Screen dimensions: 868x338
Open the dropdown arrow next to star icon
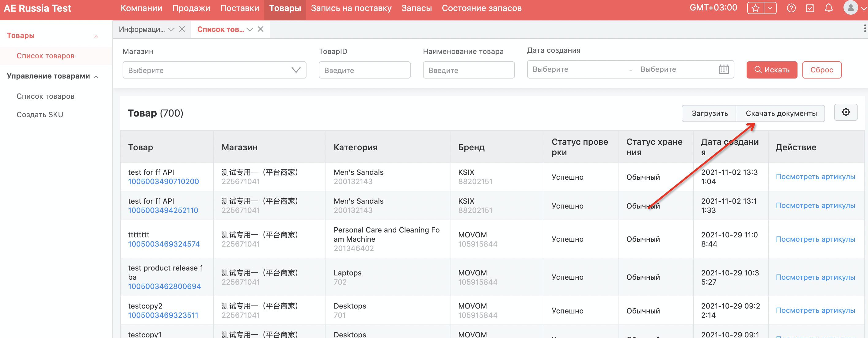coord(770,8)
